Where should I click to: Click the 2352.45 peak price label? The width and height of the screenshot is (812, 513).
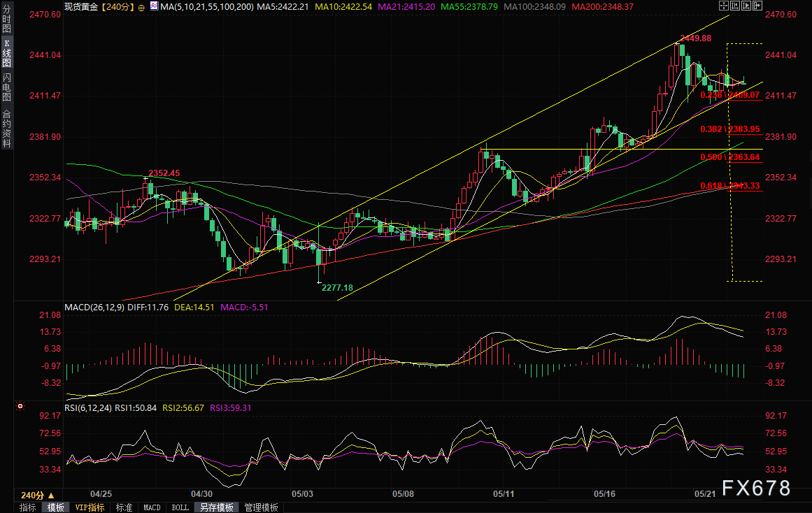164,173
